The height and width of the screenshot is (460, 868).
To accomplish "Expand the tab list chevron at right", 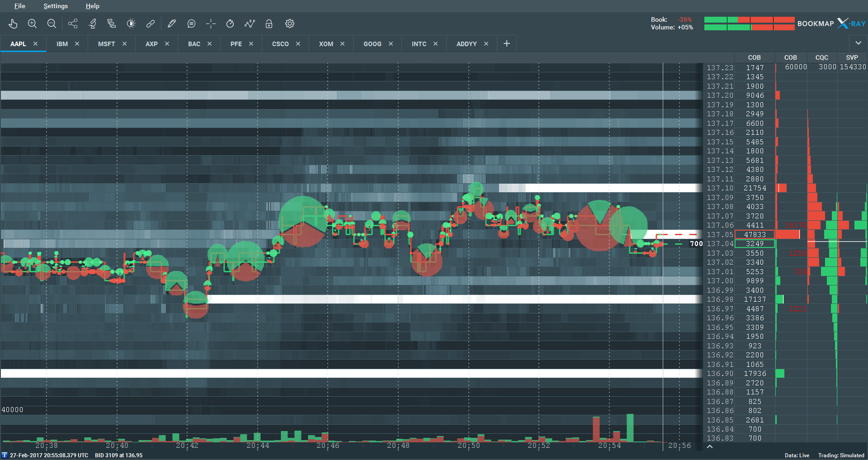I will coord(858,43).
